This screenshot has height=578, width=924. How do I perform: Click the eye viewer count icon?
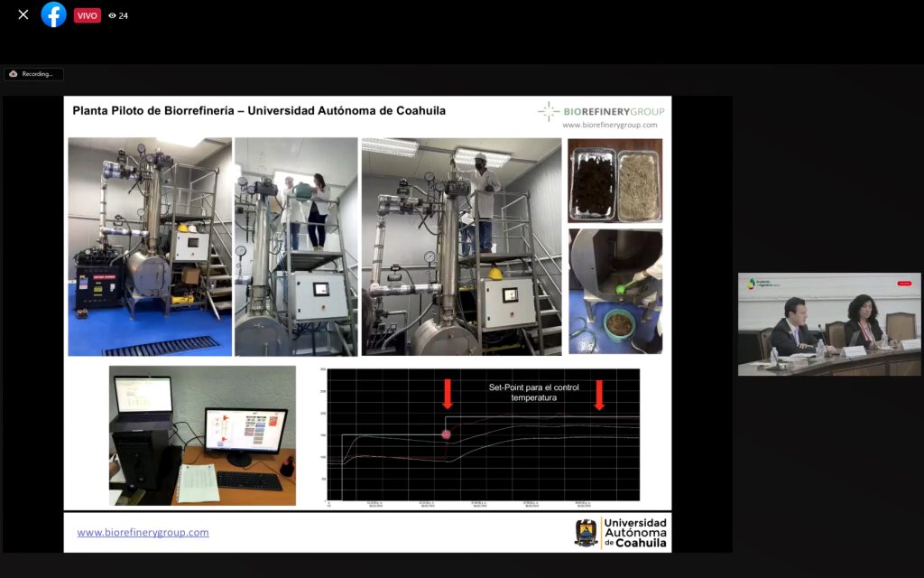pyautogui.click(x=112, y=15)
